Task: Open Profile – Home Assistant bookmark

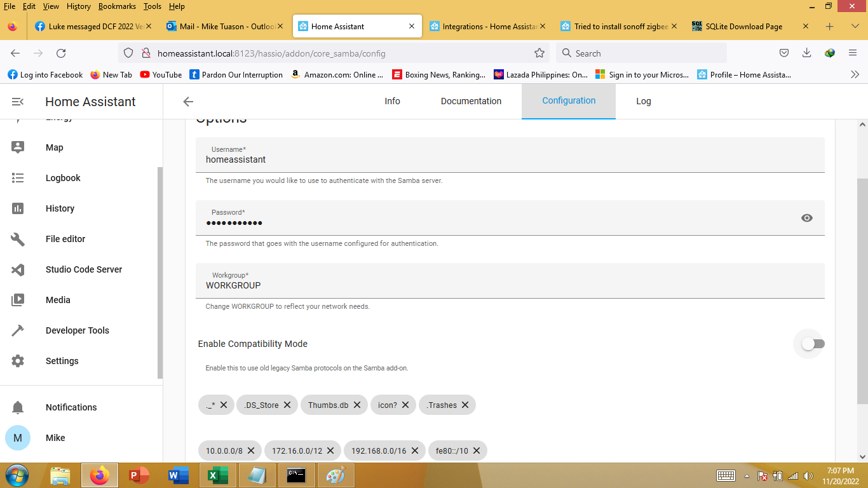Action: click(x=744, y=74)
